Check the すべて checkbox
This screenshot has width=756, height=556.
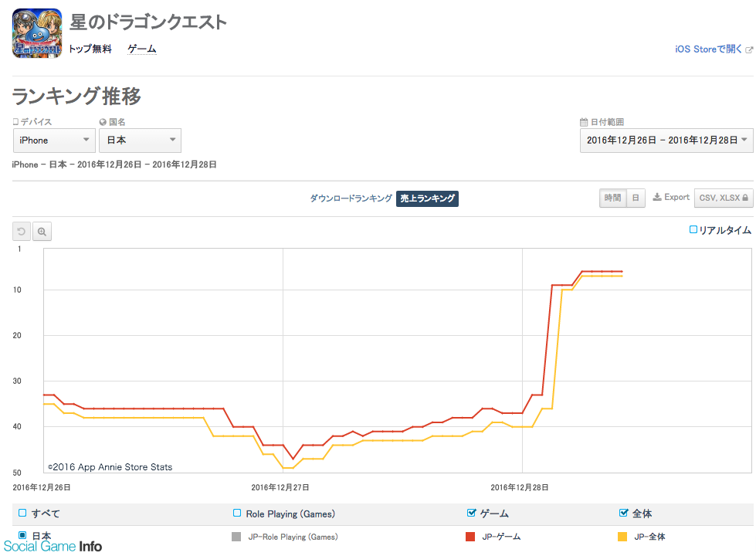click(22, 513)
